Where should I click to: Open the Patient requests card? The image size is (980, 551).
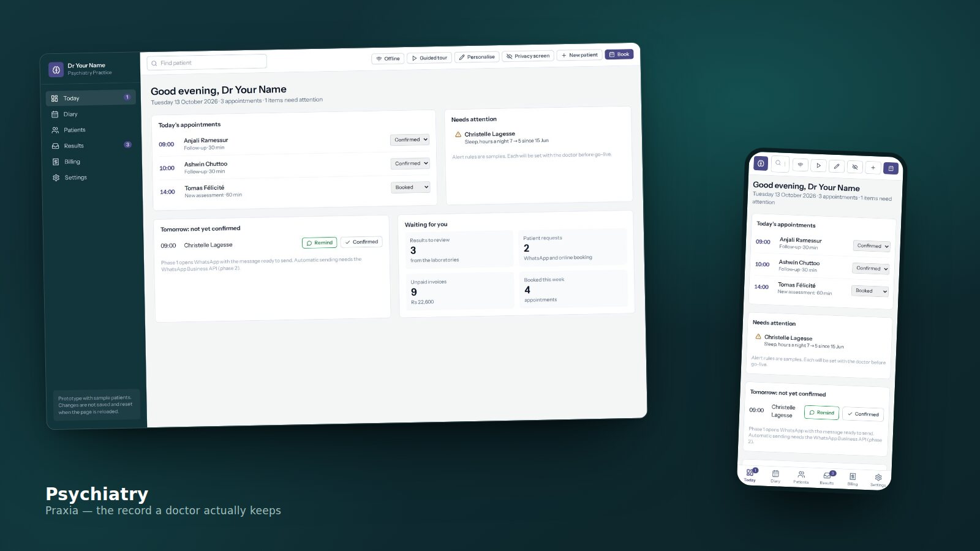click(573, 247)
